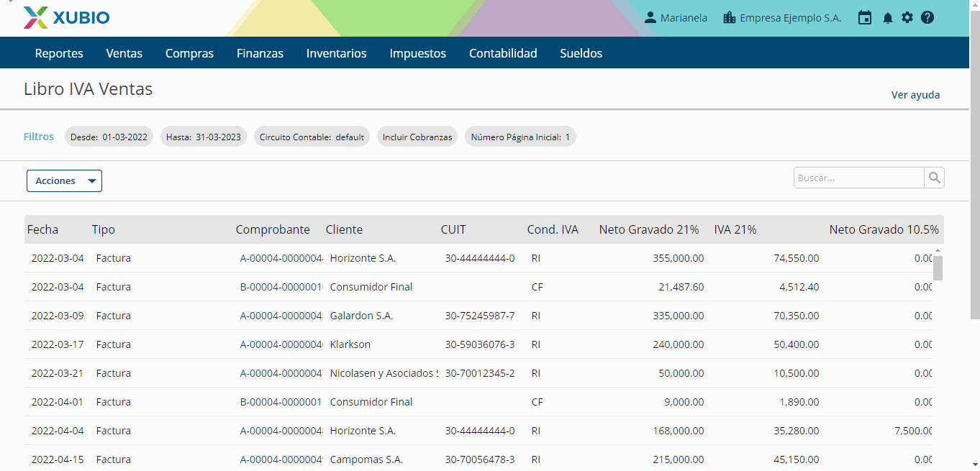Click CUIT 30-70056478-3 cell
This screenshot has width=980, height=471.
480,459
